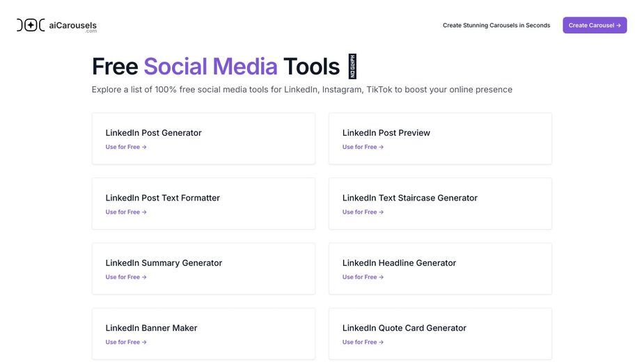Click Use for Free under LinkedIn Post Generator

tap(126, 147)
